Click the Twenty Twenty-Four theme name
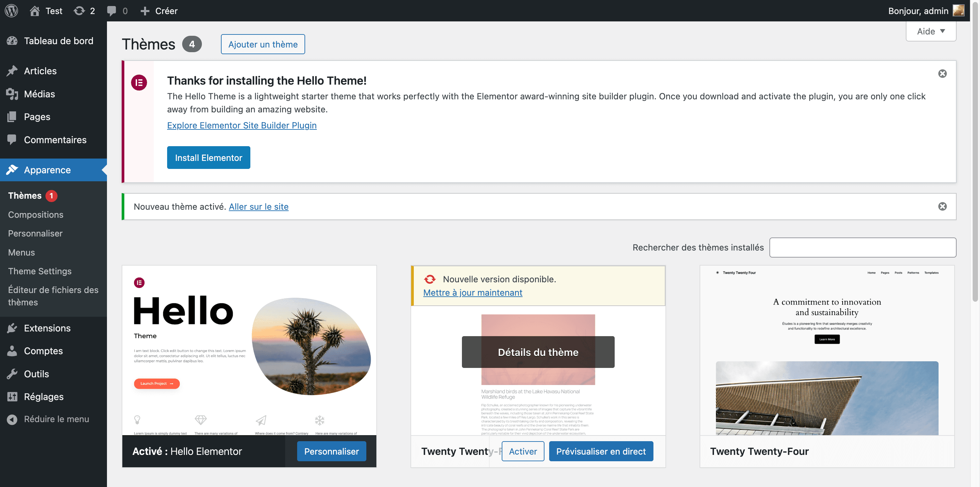 coord(759,451)
